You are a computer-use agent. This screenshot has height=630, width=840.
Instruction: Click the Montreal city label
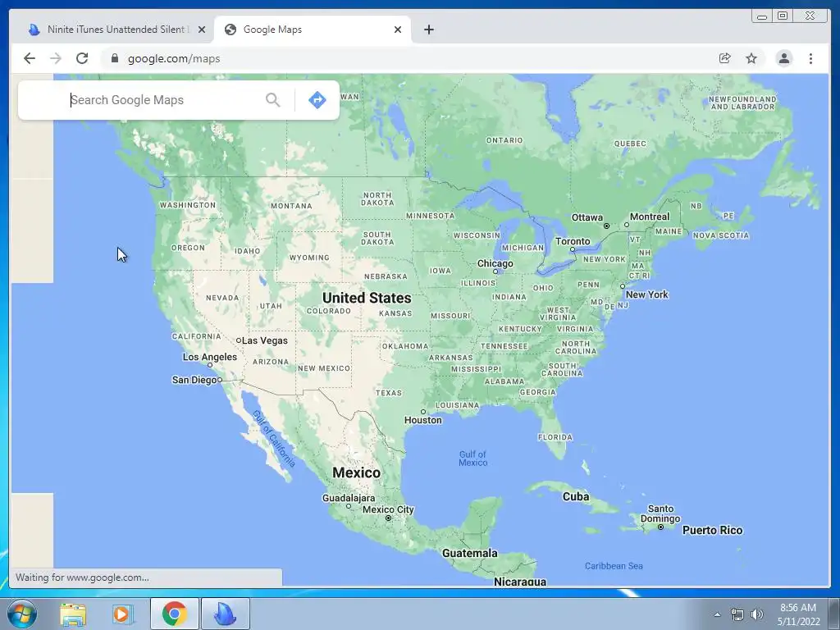click(x=650, y=217)
